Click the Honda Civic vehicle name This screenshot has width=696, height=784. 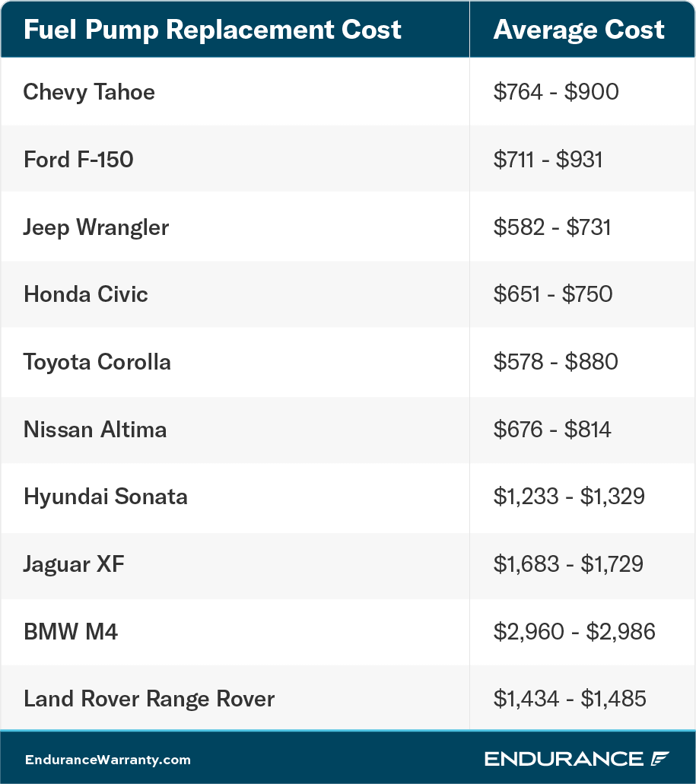86,294
